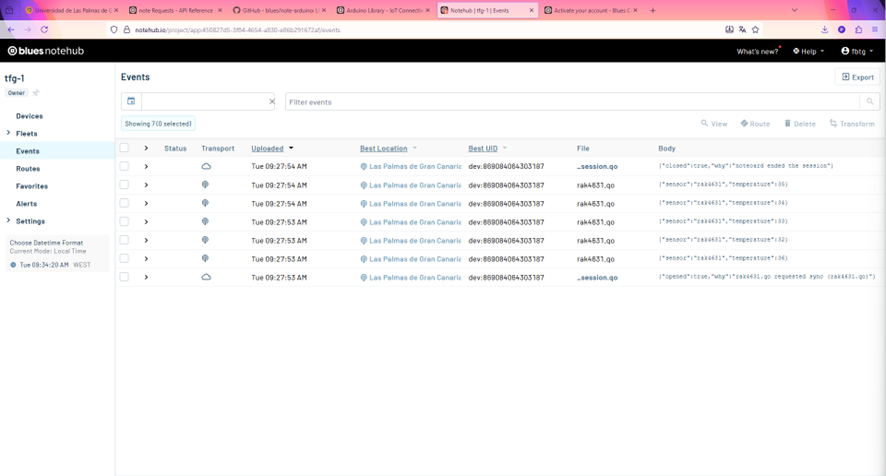The image size is (886, 476).
Task: Go back using the browser back arrow
Action: (x=11, y=29)
